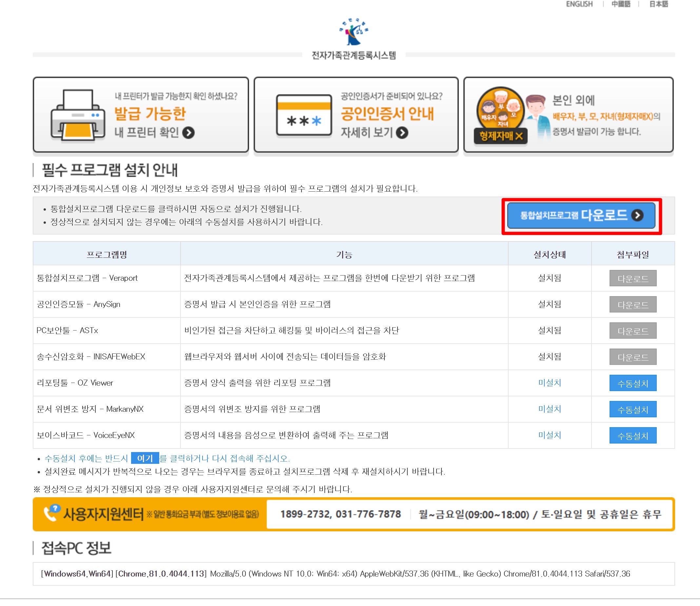This screenshot has height=606, width=700.
Task: Click the blue 여기 link
Action: pyautogui.click(x=145, y=458)
